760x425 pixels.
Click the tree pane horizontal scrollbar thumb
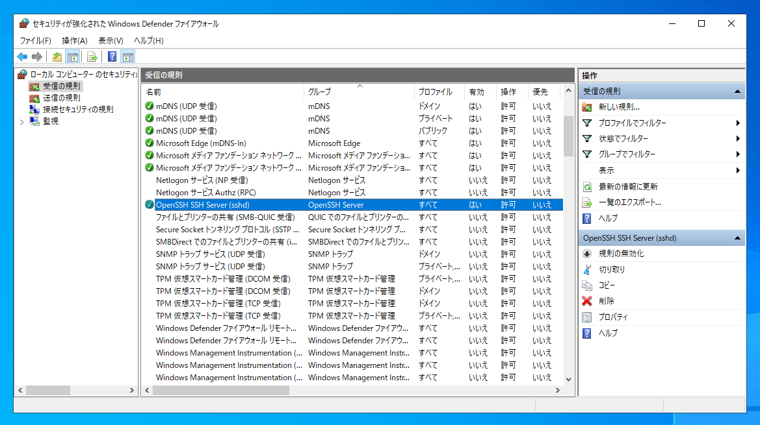[48, 390]
